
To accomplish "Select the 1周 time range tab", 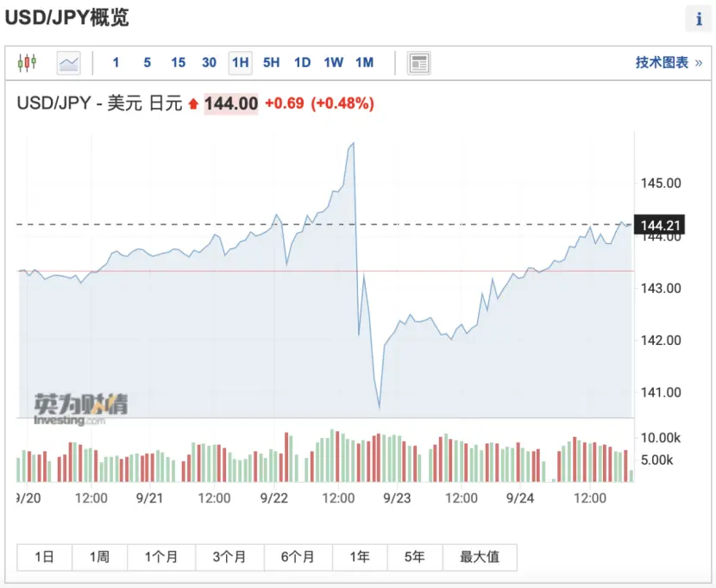I will 99,557.
